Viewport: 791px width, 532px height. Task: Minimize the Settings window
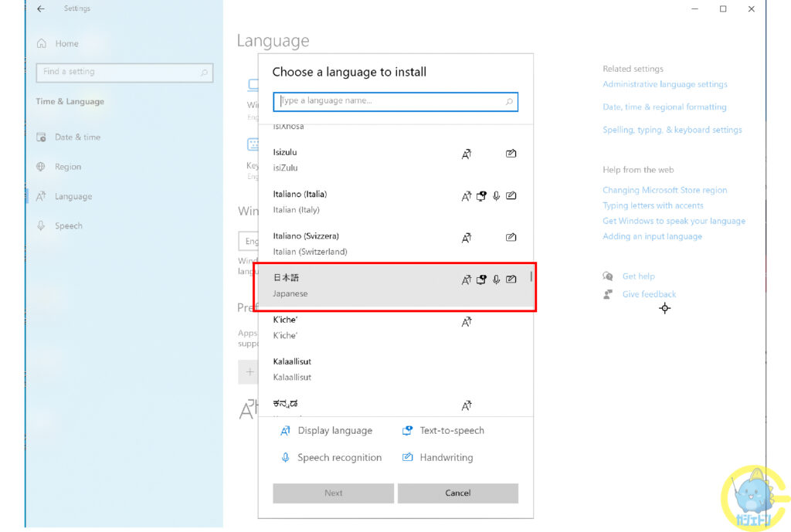pos(694,8)
